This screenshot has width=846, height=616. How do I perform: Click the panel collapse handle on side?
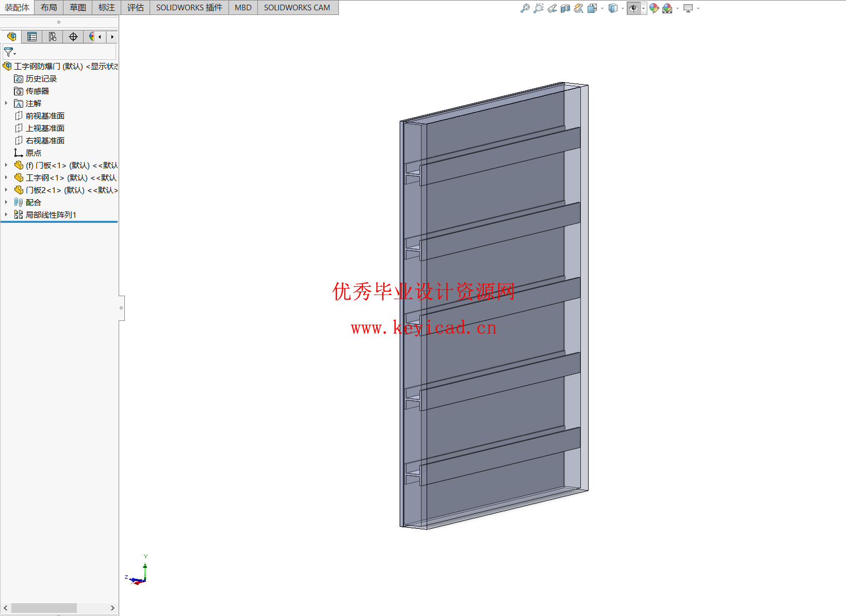click(121, 308)
